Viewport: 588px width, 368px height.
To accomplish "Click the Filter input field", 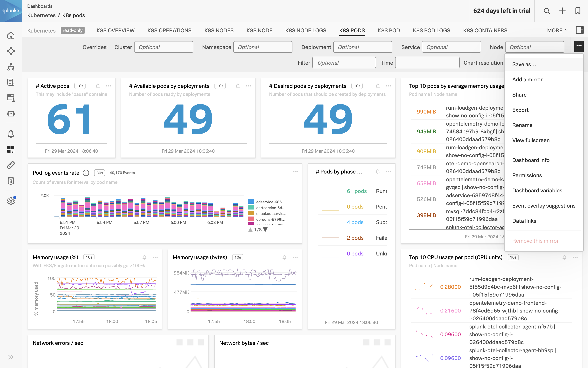I will tap(344, 63).
